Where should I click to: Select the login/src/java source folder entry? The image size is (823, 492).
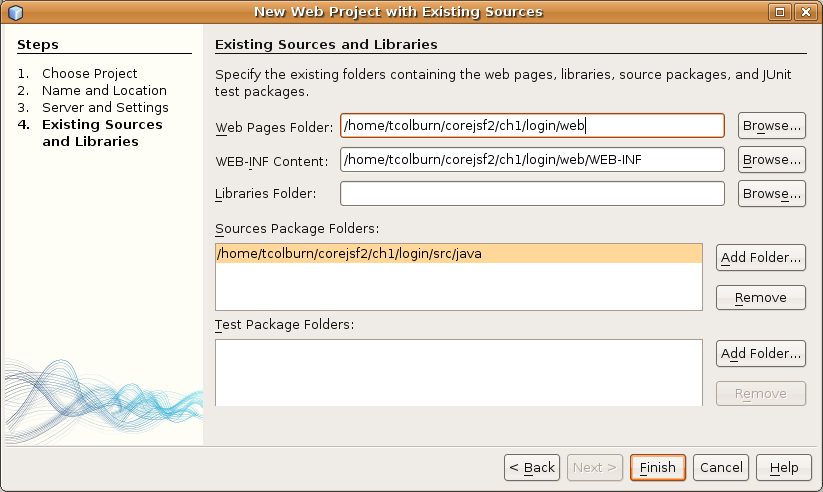pos(459,254)
